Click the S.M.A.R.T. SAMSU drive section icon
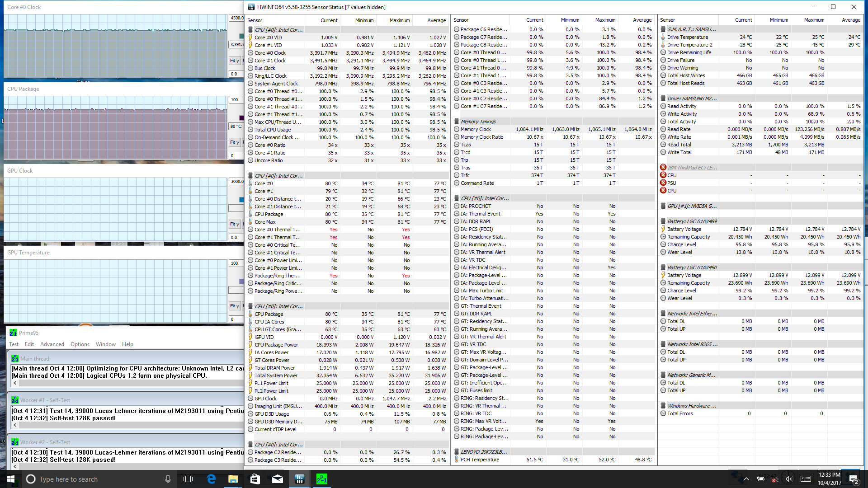Viewport: 868px width, 488px height. tap(663, 29)
